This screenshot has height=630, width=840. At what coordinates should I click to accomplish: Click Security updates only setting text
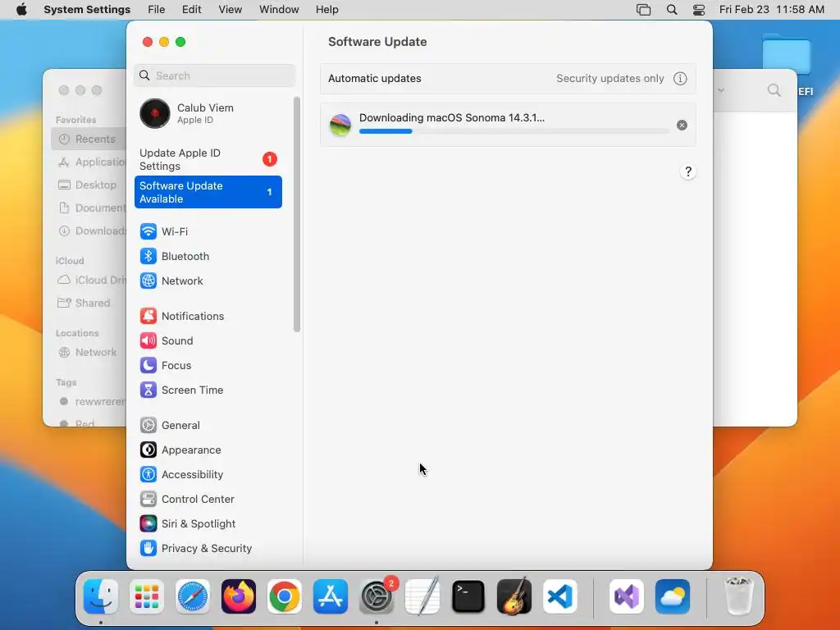(x=609, y=78)
